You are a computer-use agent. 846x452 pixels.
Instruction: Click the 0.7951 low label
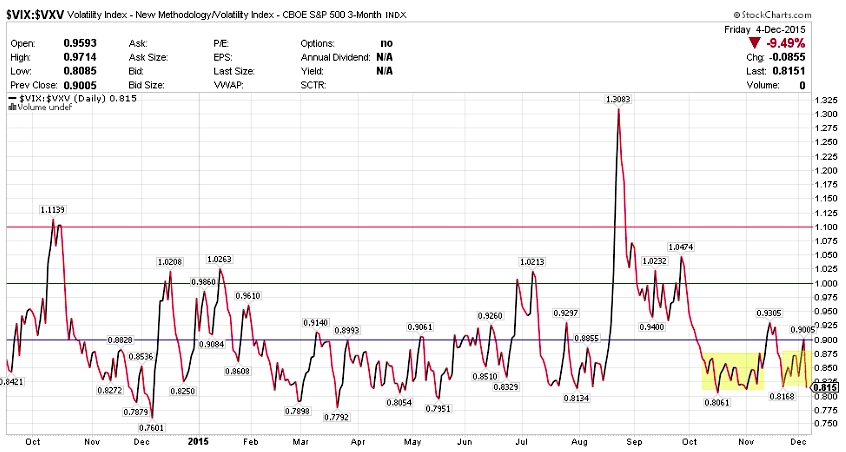[x=438, y=409]
